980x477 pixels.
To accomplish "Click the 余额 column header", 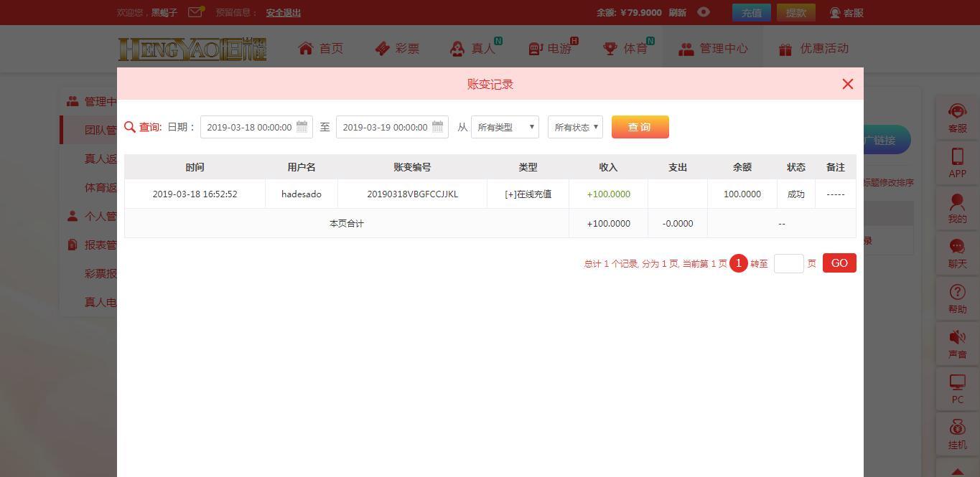I will click(x=742, y=167).
